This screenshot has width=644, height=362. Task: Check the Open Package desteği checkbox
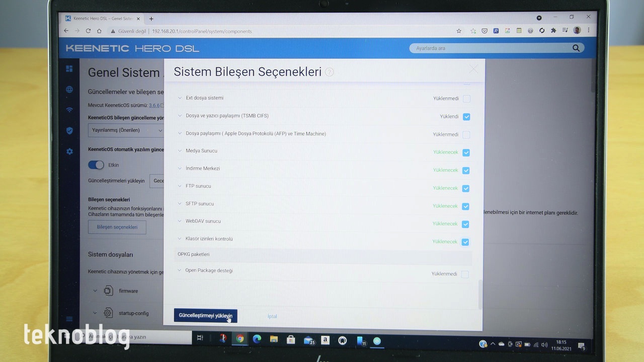pyautogui.click(x=465, y=274)
